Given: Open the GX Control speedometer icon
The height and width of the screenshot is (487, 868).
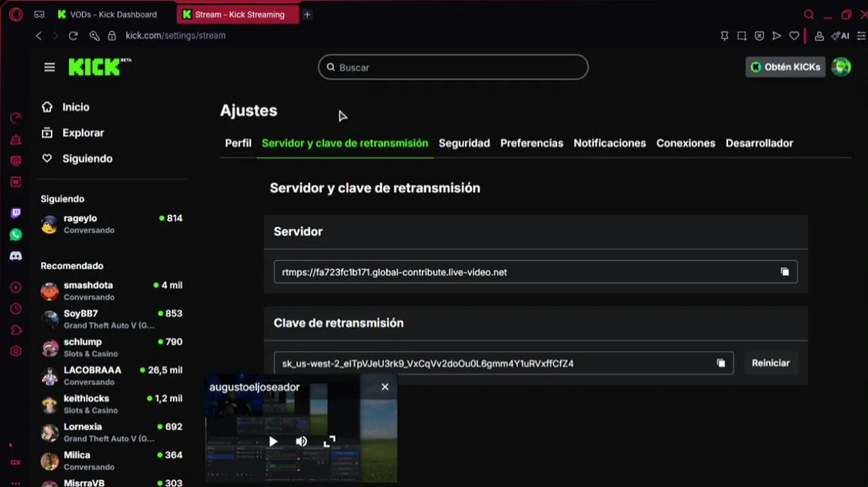Looking at the screenshot, I should point(16,118).
